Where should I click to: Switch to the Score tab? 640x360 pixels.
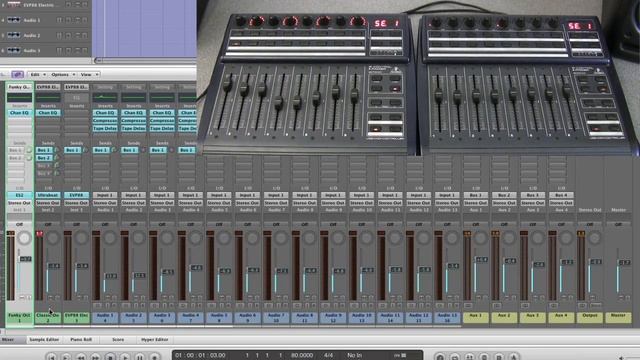(x=118, y=340)
